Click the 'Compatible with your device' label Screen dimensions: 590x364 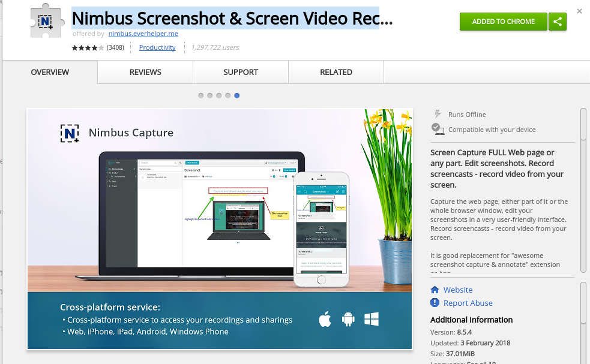pos(492,130)
